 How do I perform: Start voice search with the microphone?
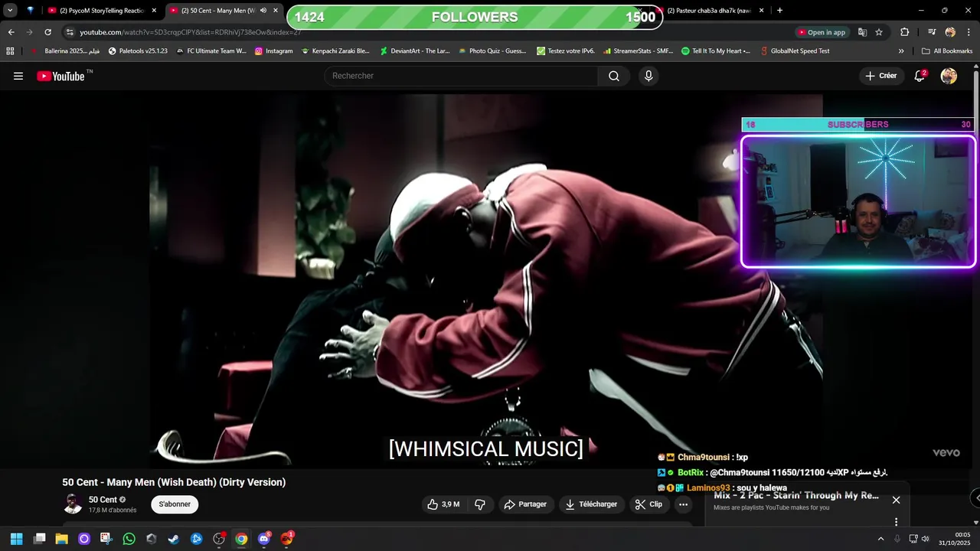pos(648,76)
